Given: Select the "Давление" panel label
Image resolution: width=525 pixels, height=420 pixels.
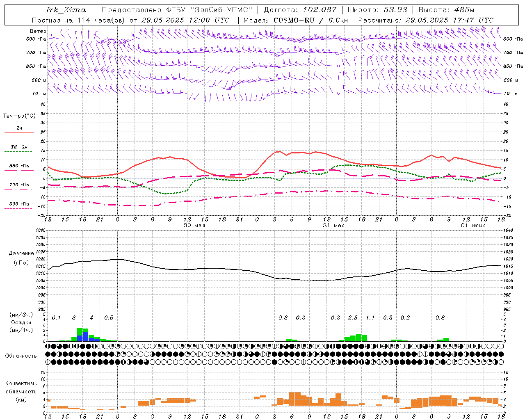Looking at the screenshot, I should pos(21,253).
